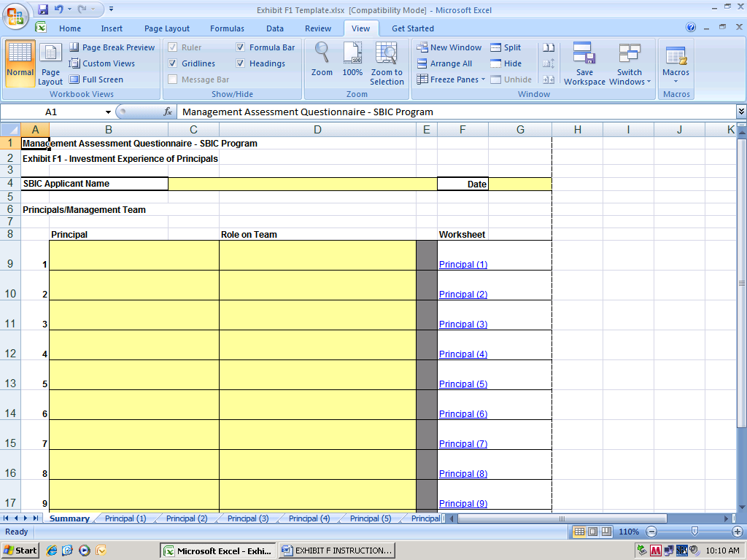Click the Start button in taskbar
The image size is (747, 560).
[x=20, y=551]
